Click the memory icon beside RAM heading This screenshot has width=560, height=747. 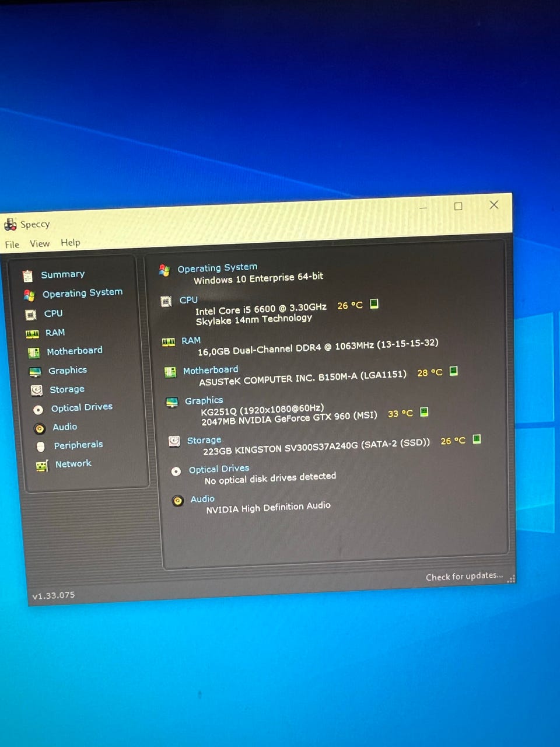[169, 342]
